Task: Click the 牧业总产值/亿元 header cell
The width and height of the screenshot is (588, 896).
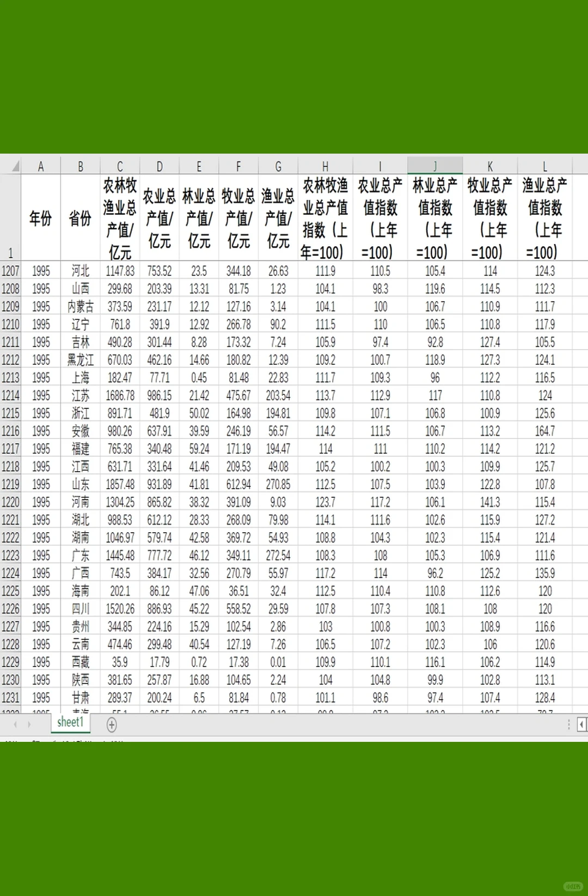Action: click(x=238, y=218)
